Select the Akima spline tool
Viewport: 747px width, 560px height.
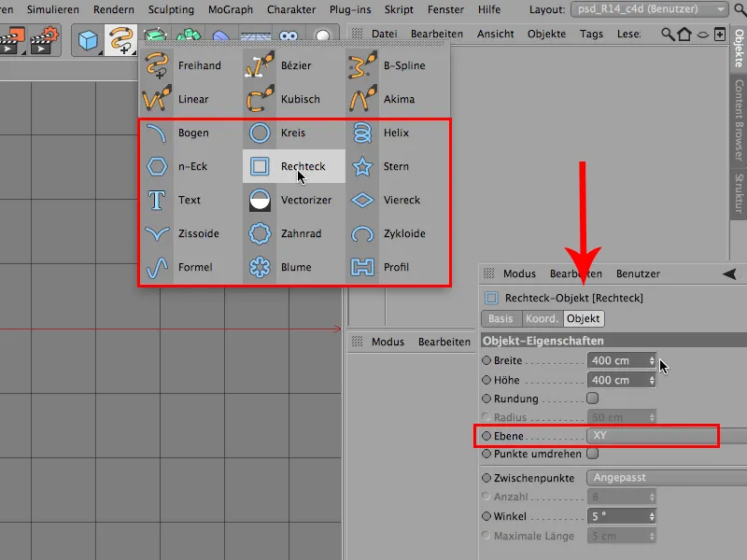(396, 99)
